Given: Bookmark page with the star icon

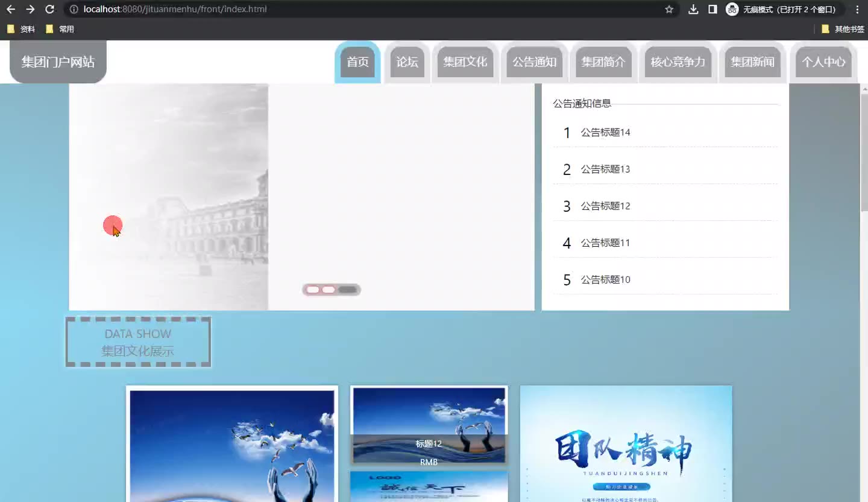Looking at the screenshot, I should pyautogui.click(x=669, y=9).
